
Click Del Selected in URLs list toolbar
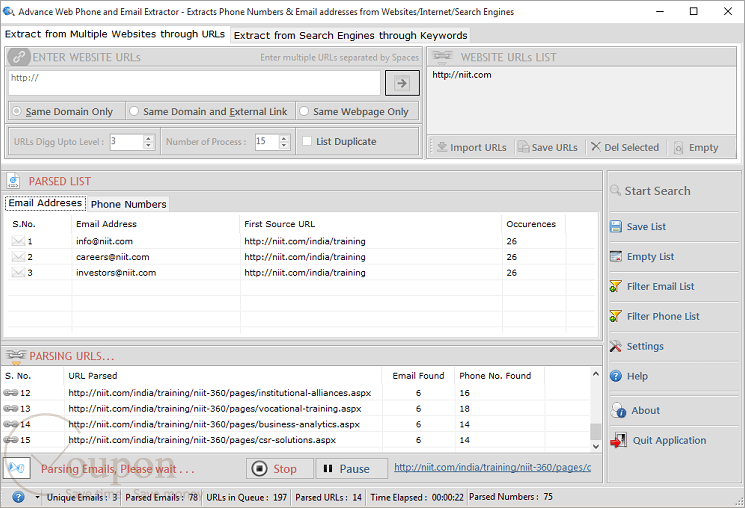tap(625, 147)
